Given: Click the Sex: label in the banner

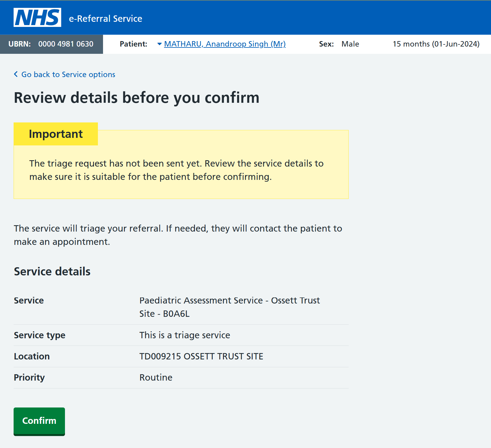Looking at the screenshot, I should (x=326, y=44).
